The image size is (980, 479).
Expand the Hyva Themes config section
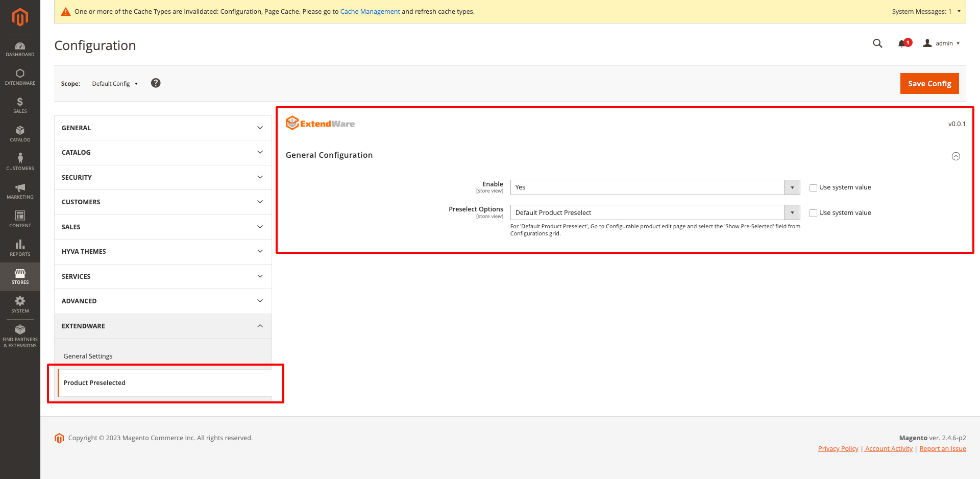[163, 252]
